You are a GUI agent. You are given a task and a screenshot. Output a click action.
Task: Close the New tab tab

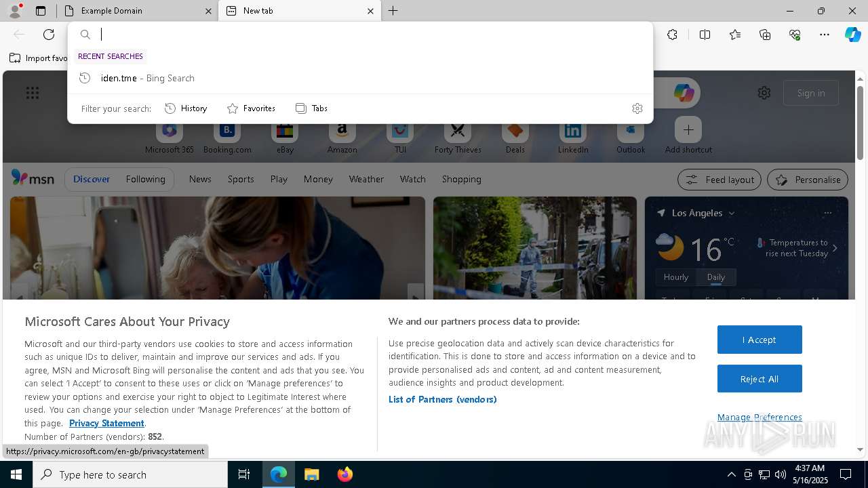[370, 11]
